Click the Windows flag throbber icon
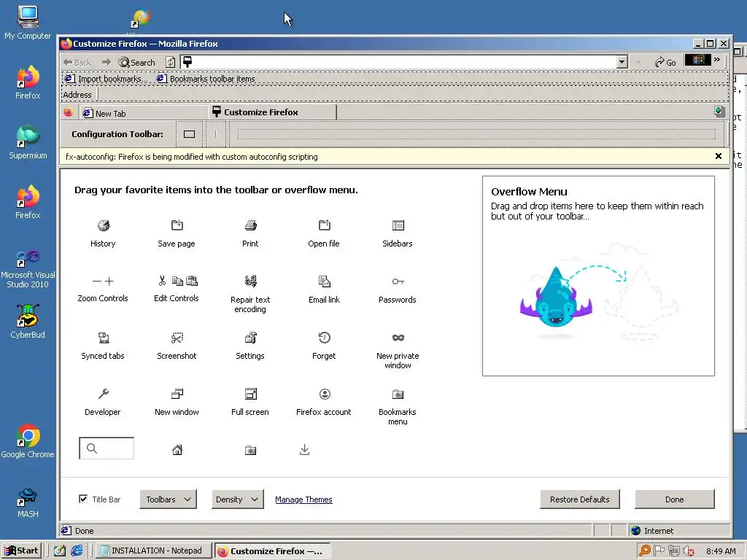The height and width of the screenshot is (560, 747). tap(697, 60)
